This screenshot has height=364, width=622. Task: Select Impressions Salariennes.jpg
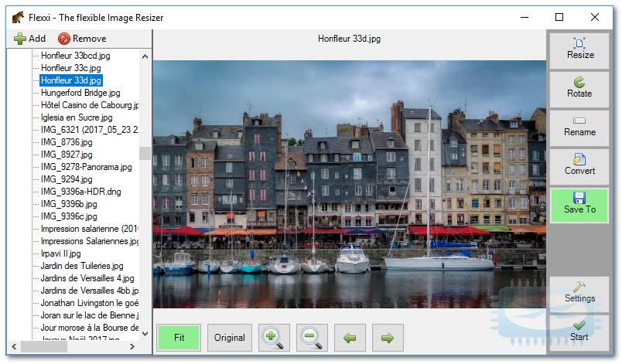89,241
